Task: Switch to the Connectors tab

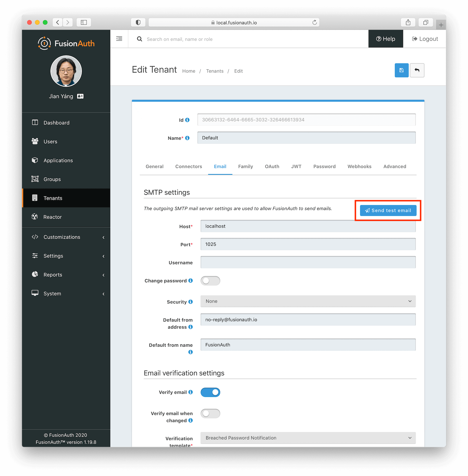Action: [189, 166]
